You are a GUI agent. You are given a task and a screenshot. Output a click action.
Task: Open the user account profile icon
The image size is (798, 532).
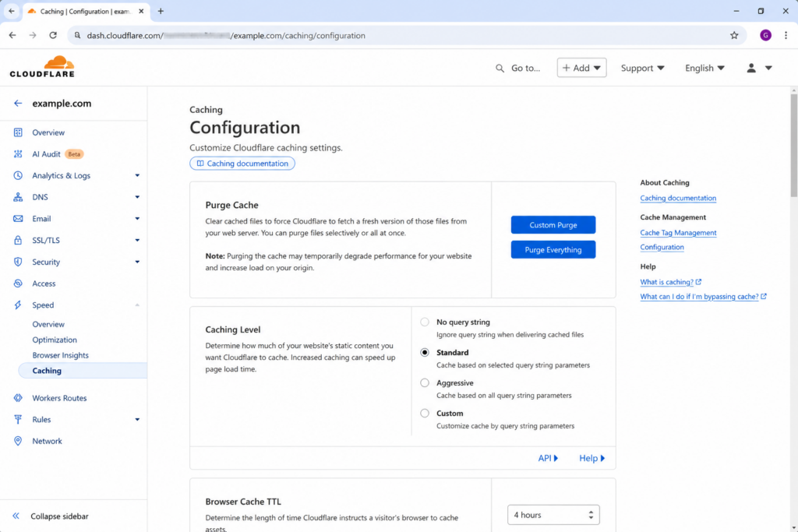pyautogui.click(x=751, y=68)
